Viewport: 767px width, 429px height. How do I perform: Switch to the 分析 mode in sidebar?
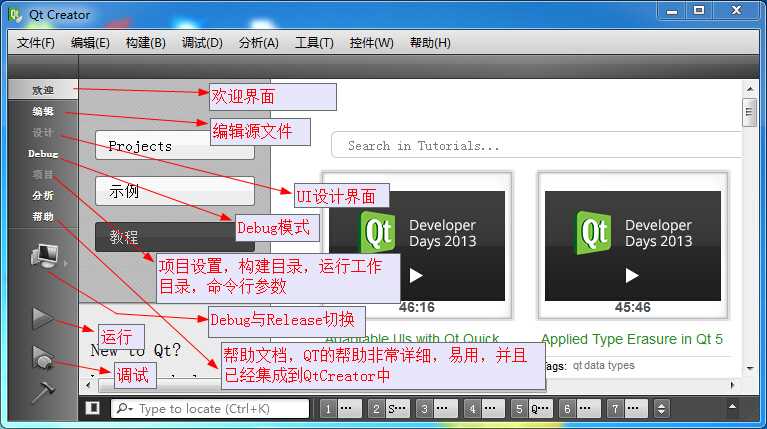[43, 196]
